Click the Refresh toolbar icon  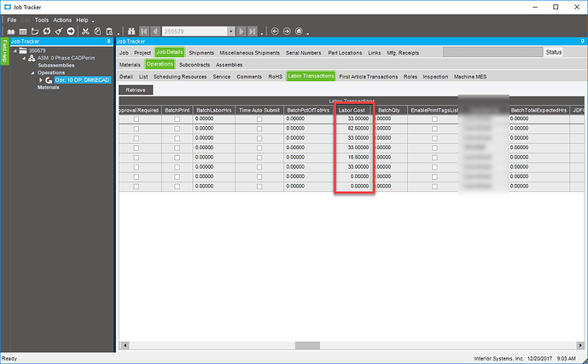pyautogui.click(x=46, y=32)
